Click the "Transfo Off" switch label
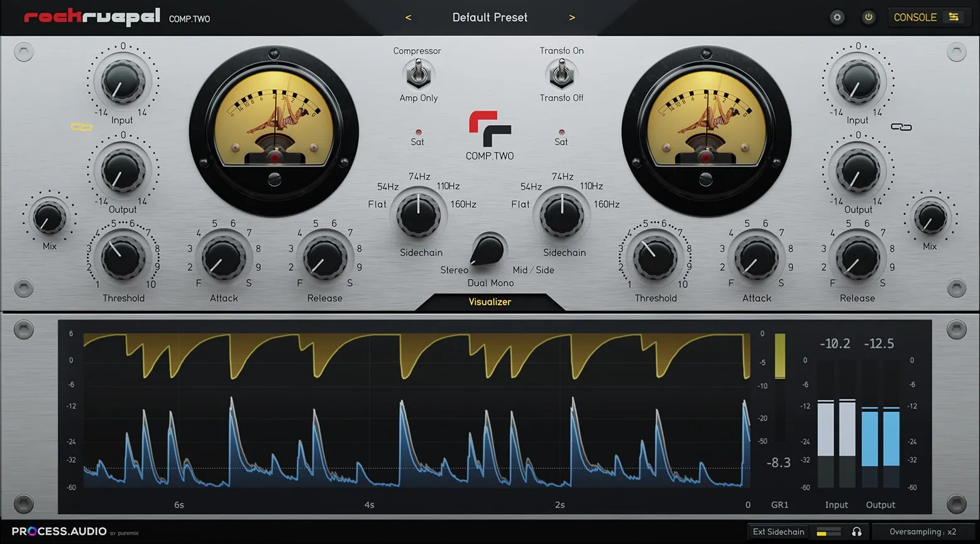Image resolution: width=980 pixels, height=544 pixels. coord(561,98)
